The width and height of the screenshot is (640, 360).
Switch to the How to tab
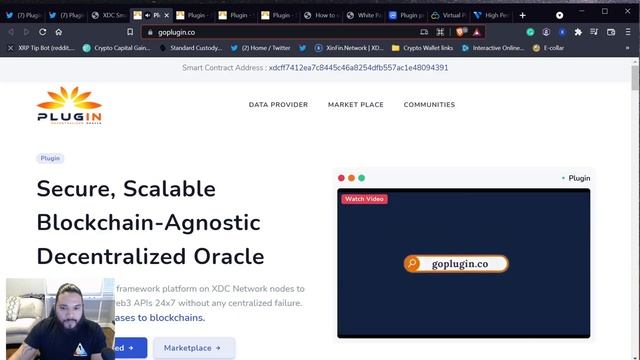tap(321, 16)
